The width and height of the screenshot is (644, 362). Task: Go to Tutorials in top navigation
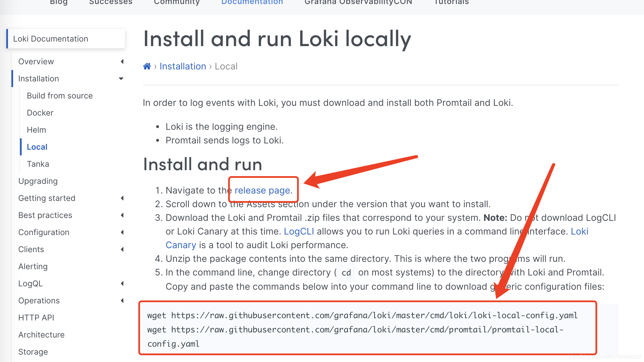(451, 2)
